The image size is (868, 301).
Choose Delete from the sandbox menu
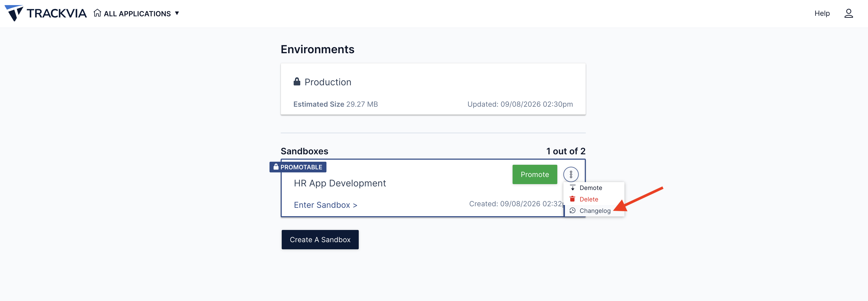pyautogui.click(x=594, y=199)
